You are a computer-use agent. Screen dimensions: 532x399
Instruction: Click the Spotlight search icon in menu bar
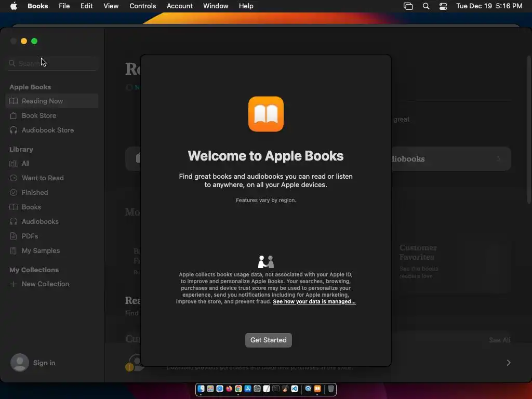pos(426,6)
